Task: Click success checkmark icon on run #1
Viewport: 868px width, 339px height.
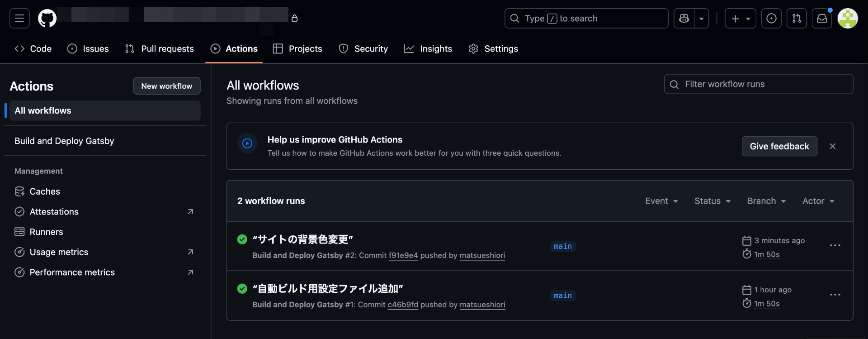Action: point(242,288)
